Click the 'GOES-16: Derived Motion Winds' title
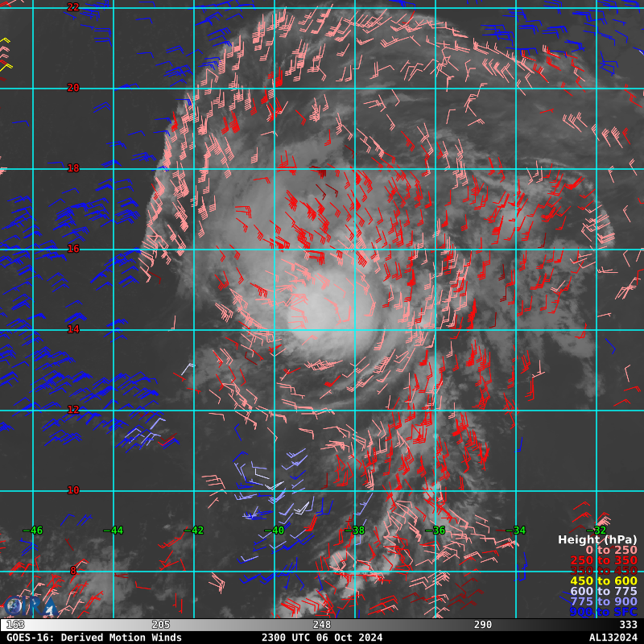644x644 pixels. click(94, 638)
